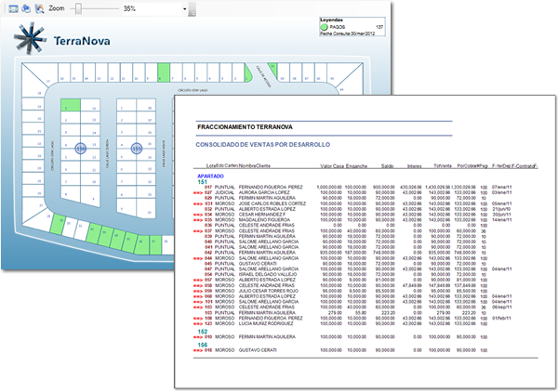Click the block 156 circle marker on the map
The image size is (558, 392).
[x=81, y=149]
